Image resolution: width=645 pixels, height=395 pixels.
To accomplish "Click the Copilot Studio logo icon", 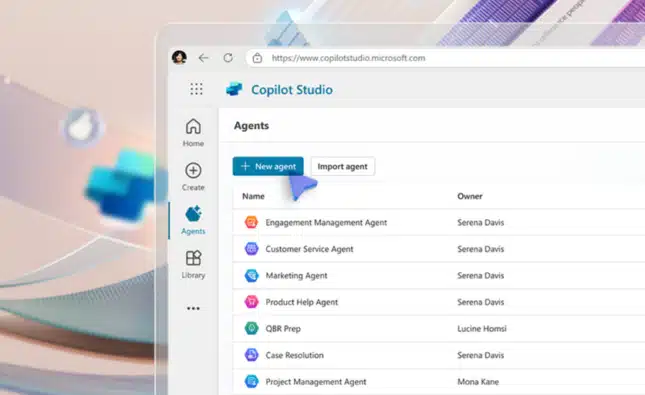I will pyautogui.click(x=234, y=89).
